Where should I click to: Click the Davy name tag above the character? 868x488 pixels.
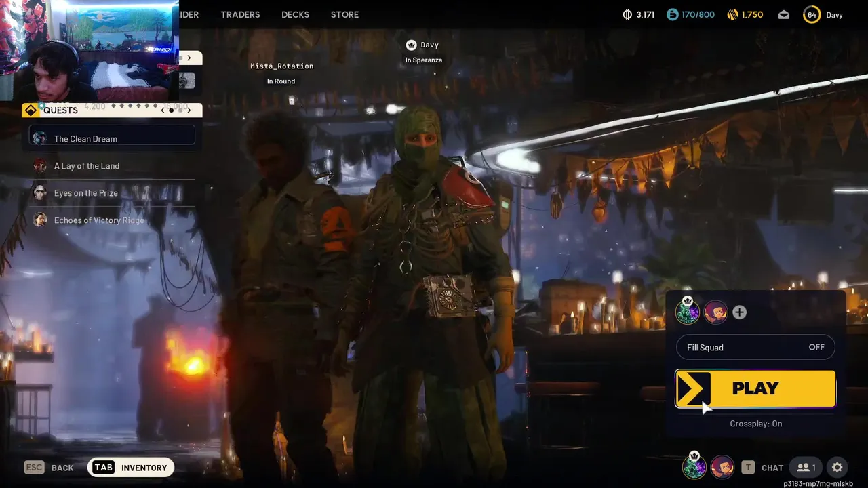click(x=429, y=45)
